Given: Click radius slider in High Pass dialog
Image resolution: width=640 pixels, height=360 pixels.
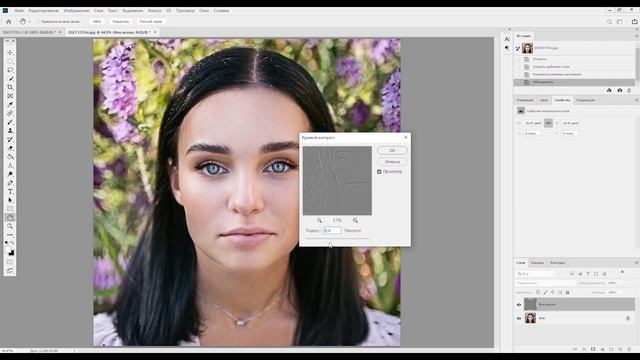Looking at the screenshot, I should coord(338,238).
